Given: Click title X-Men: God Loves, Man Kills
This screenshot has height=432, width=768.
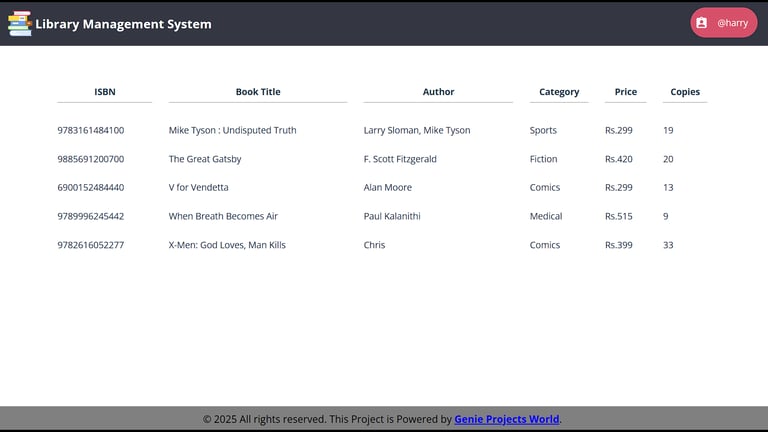Looking at the screenshot, I should point(227,245).
